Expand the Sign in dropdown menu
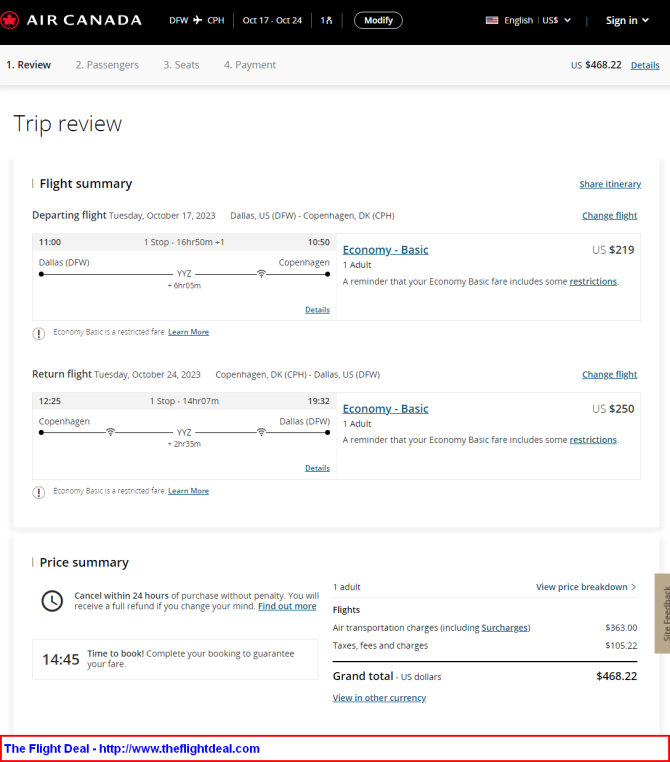The height and width of the screenshot is (762, 670). coord(627,20)
